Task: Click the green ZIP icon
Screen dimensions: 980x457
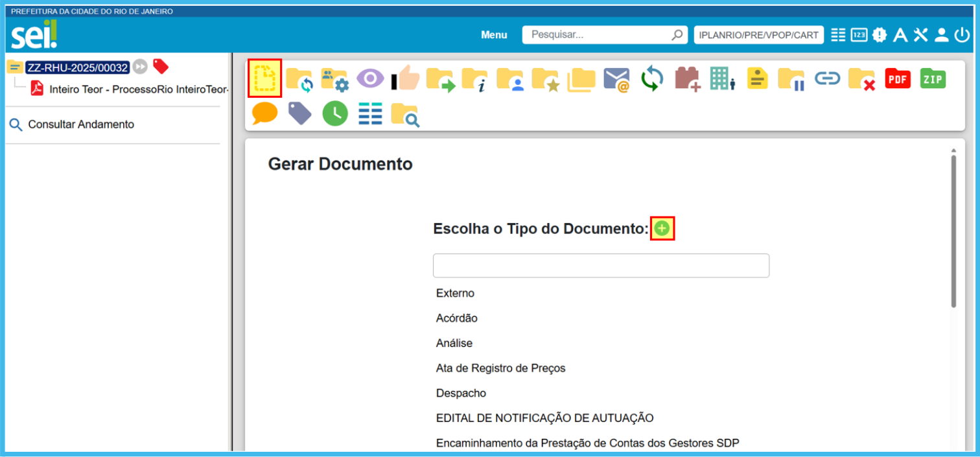Action: click(x=933, y=79)
